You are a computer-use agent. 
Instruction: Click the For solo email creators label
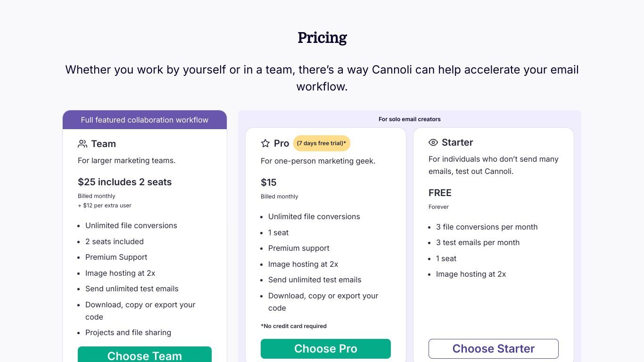pyautogui.click(x=410, y=119)
